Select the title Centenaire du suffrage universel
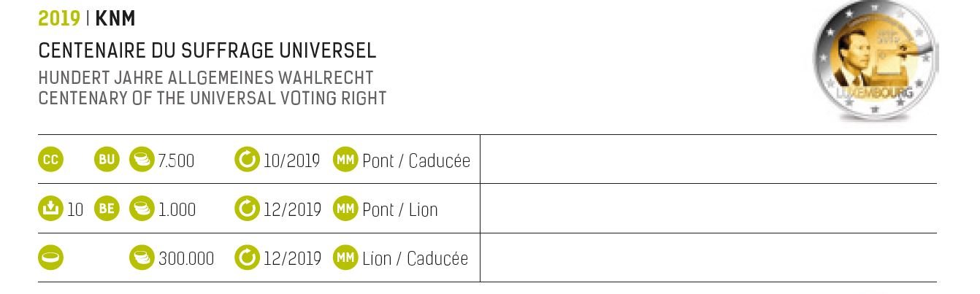The height and width of the screenshot is (294, 980). [x=207, y=51]
